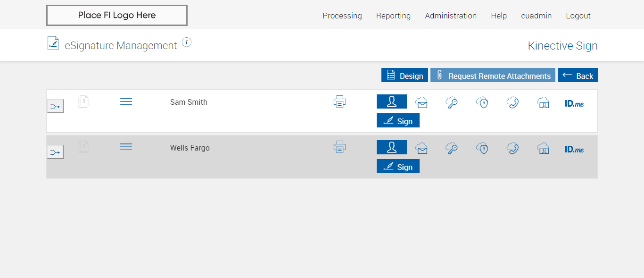Choose ID.me verification for Wells Fargo
Image resolution: width=644 pixels, height=278 pixels.
[x=574, y=149]
